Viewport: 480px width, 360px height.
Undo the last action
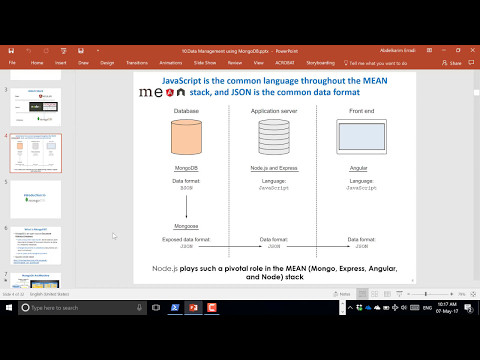29,51
